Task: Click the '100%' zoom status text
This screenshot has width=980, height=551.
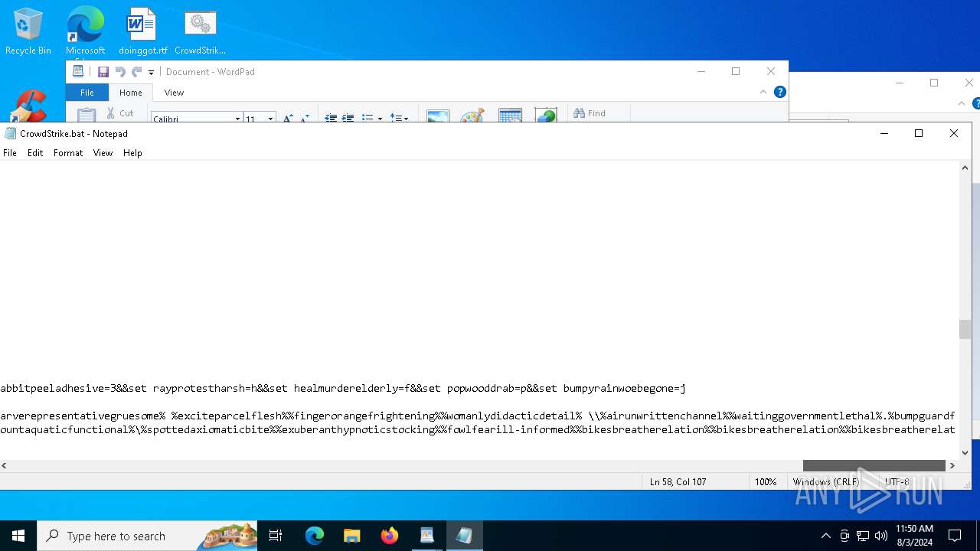Action: 766,482
